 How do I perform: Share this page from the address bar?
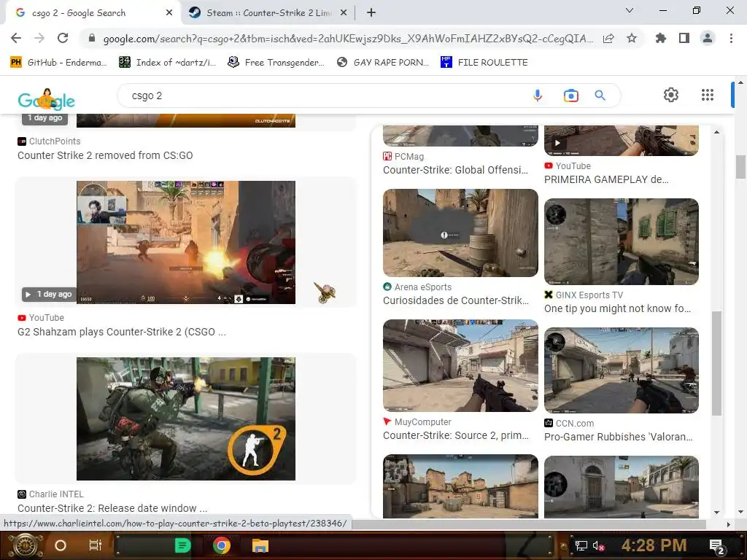[x=608, y=39]
